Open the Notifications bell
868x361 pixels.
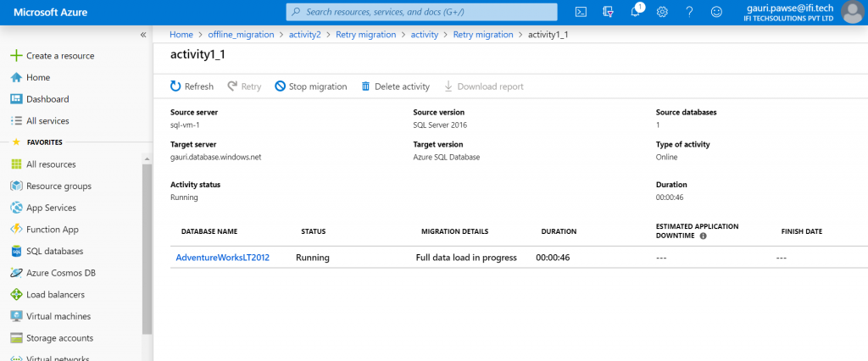tap(636, 11)
